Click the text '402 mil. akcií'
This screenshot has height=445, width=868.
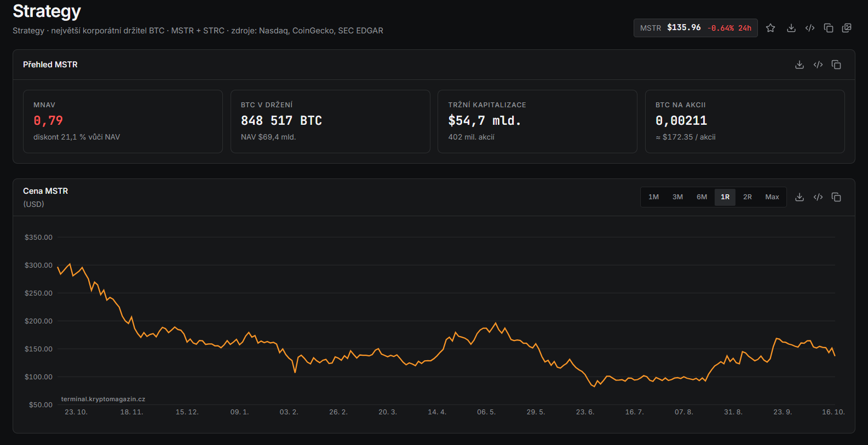pos(472,137)
